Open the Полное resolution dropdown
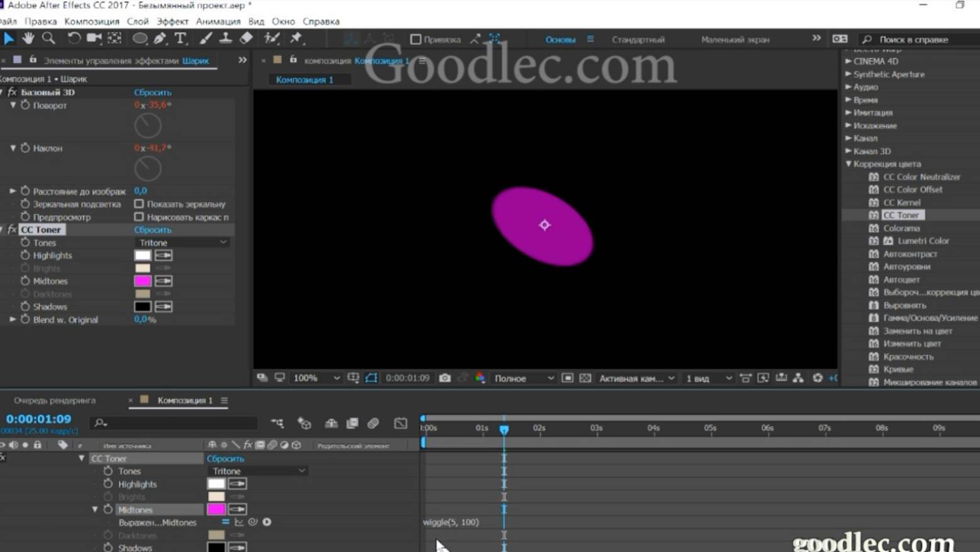 524,378
